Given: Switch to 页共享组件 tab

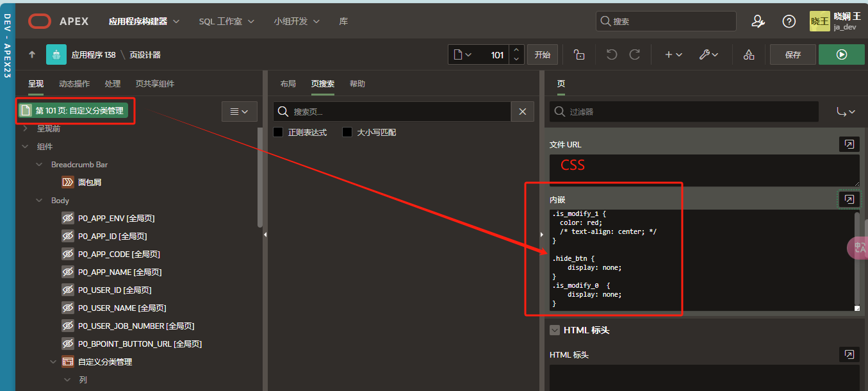Looking at the screenshot, I should pos(155,83).
